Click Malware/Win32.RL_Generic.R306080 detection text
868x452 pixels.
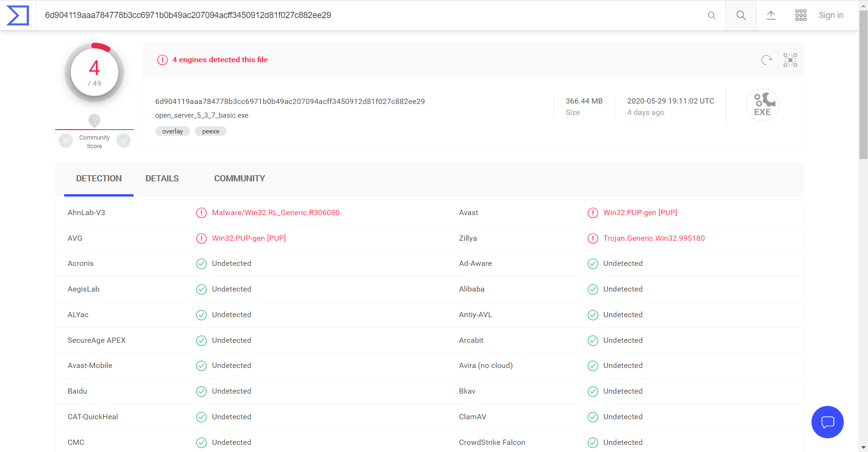click(276, 213)
